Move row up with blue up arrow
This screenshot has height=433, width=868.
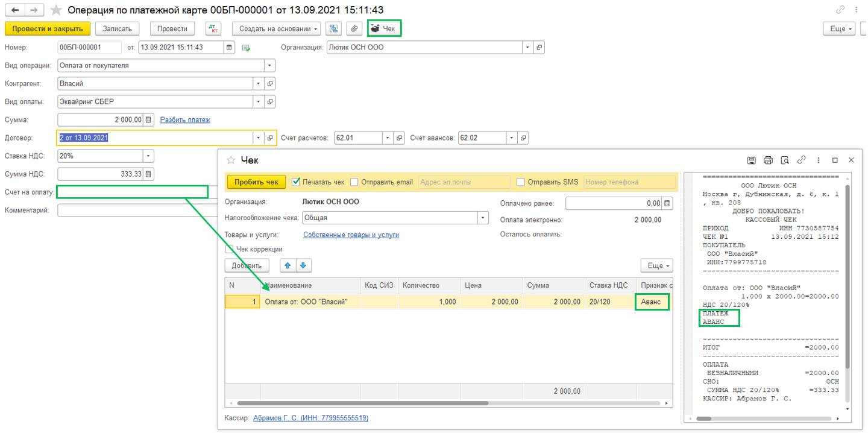[x=288, y=265]
